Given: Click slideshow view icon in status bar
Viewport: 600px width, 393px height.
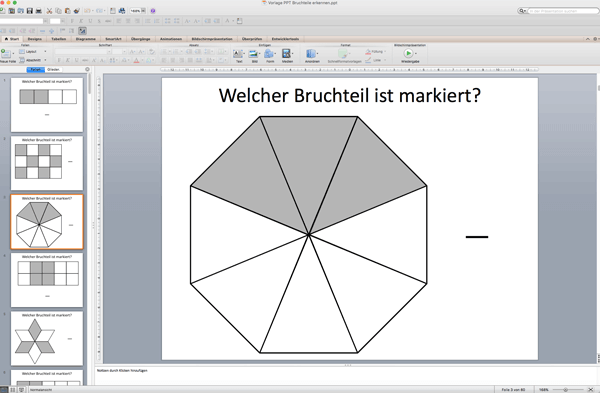Looking at the screenshot, I should click(x=21, y=390).
